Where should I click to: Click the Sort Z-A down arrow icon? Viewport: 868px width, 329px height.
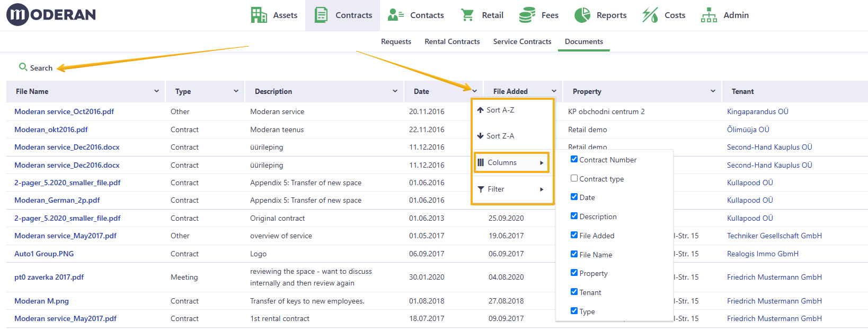point(480,136)
